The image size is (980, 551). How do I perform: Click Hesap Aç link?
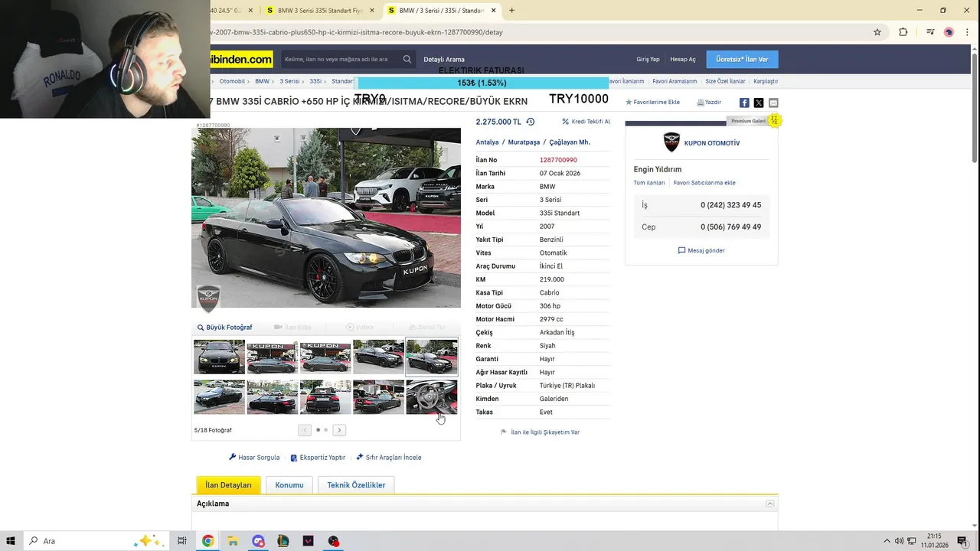pyautogui.click(x=683, y=59)
